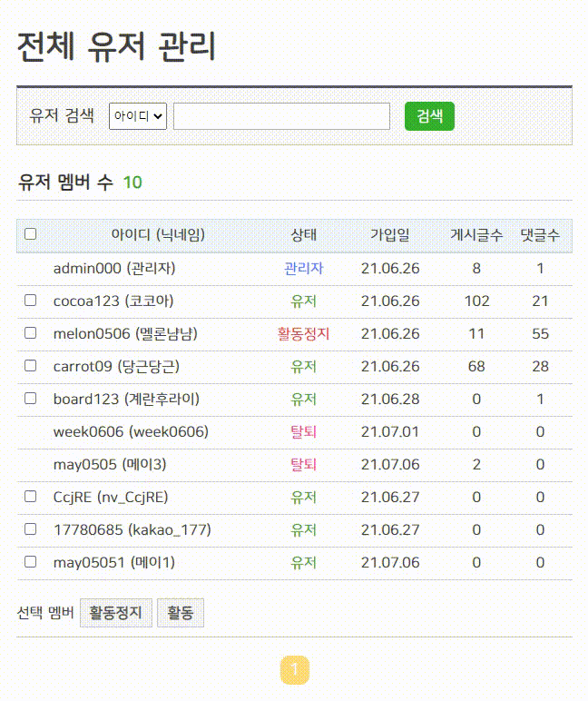Click the 유저 status of carrot09
The width and height of the screenshot is (588, 701).
(x=303, y=366)
